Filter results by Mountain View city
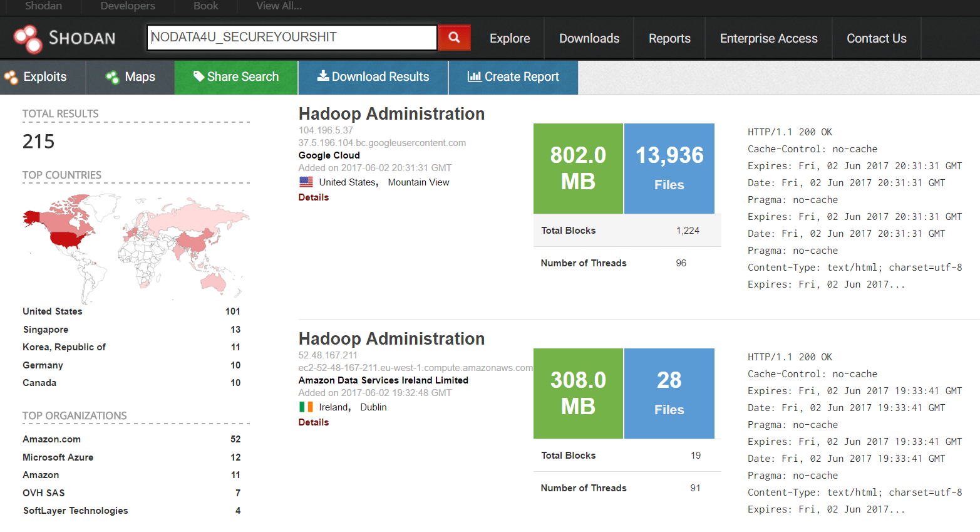The width and height of the screenshot is (980, 532). coord(418,182)
